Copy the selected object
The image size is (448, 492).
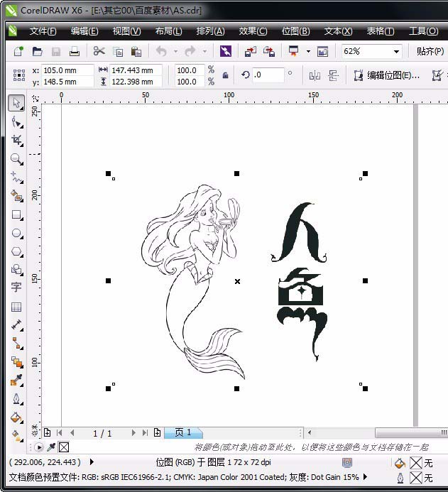click(x=118, y=51)
